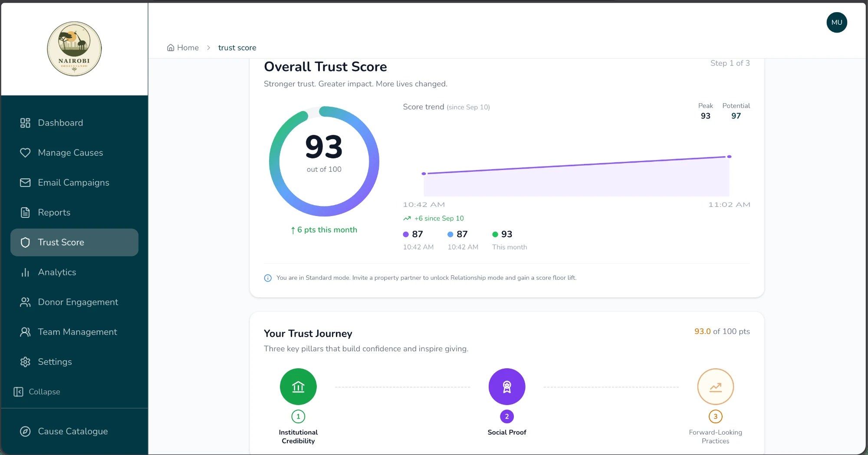Go to Dashboard in the sidebar
868x455 pixels.
click(x=74, y=123)
